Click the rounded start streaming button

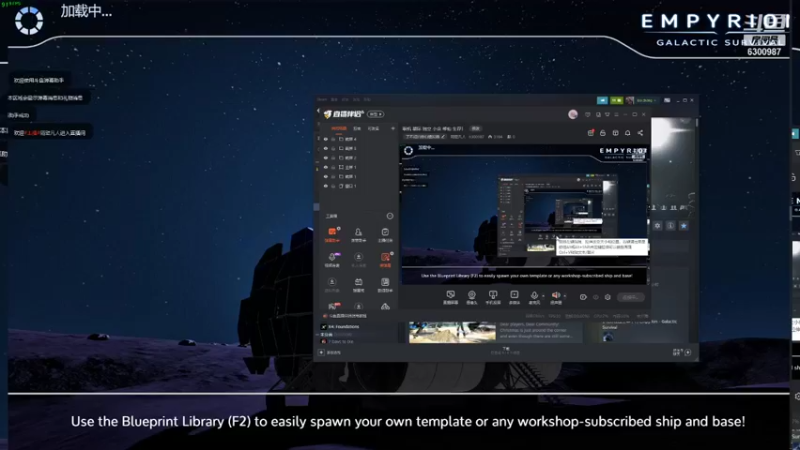[631, 297]
